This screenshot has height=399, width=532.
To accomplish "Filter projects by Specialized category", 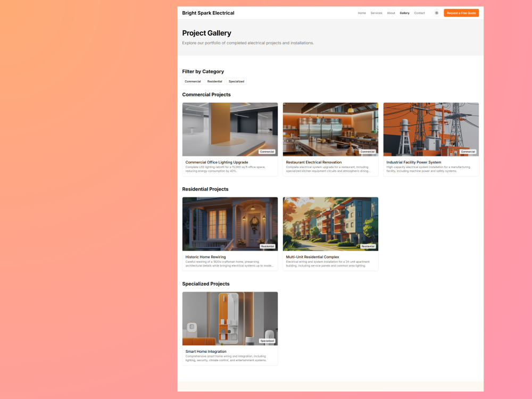I will pos(236,81).
